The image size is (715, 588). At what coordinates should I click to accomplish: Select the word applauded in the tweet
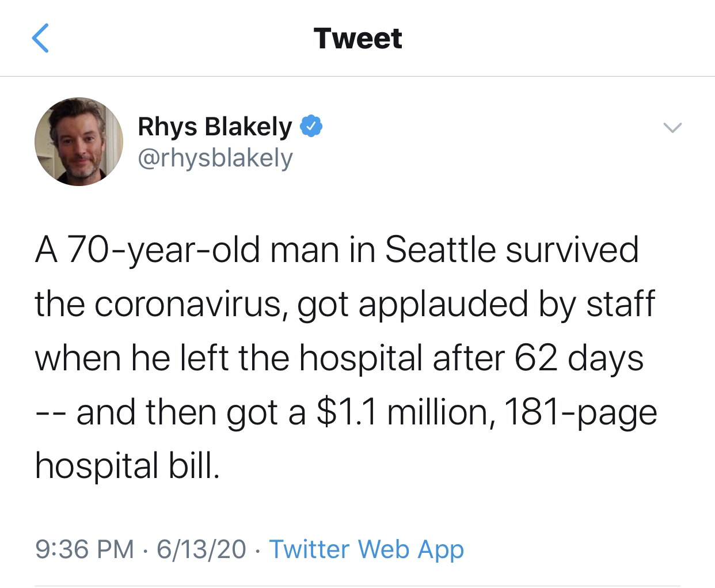pyautogui.click(x=443, y=304)
